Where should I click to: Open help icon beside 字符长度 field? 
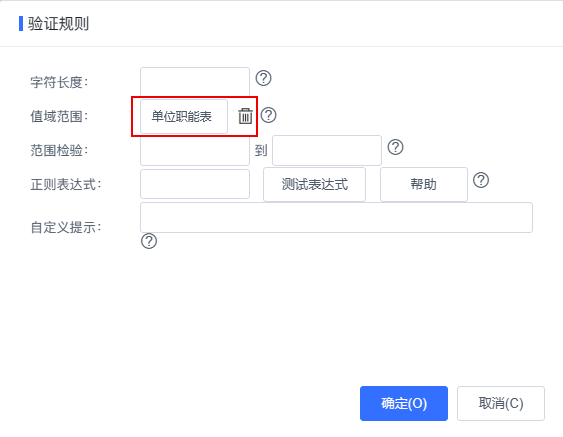[263, 78]
